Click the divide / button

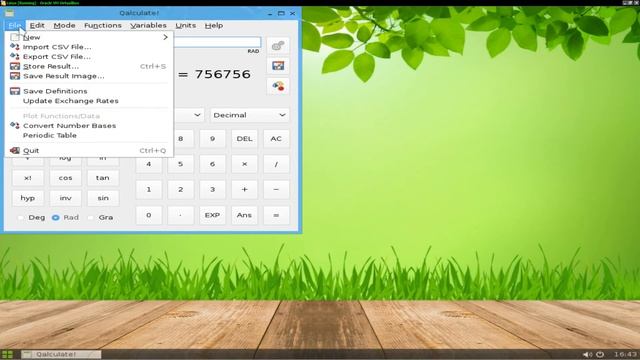pos(276,164)
